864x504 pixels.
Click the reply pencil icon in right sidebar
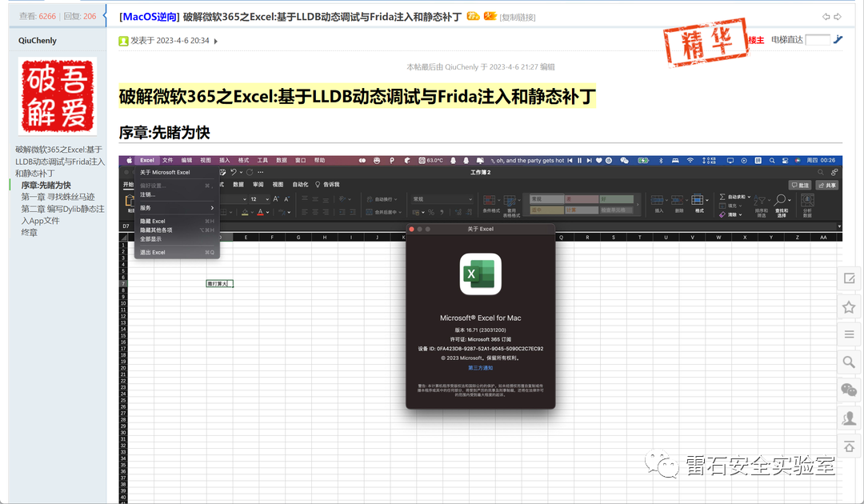849,278
